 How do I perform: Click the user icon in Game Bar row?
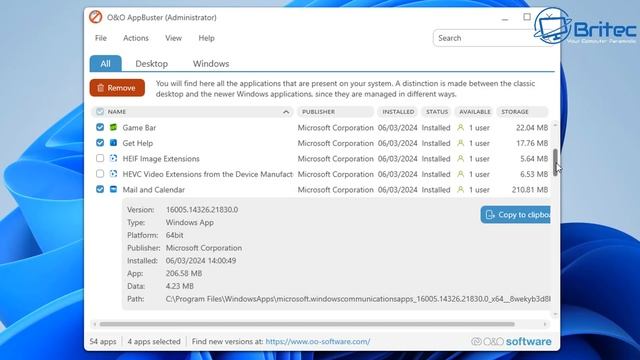460,128
